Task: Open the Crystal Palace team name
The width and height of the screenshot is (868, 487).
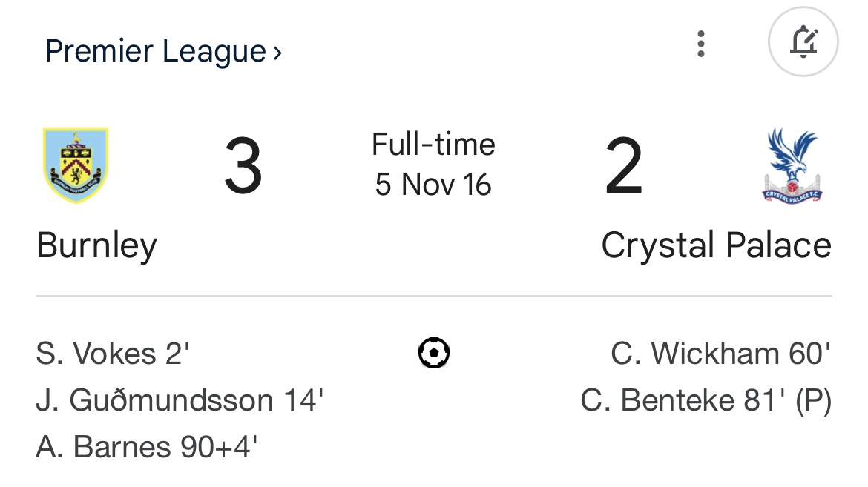Action: [x=716, y=245]
